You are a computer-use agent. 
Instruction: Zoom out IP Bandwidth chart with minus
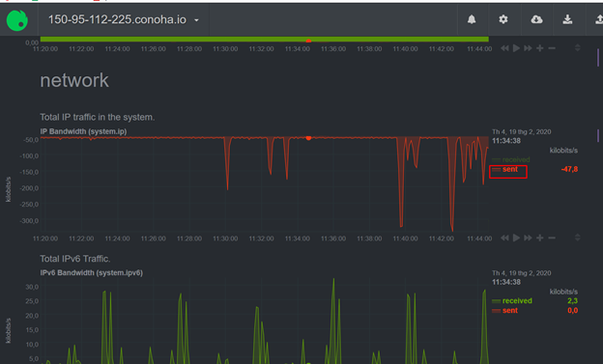(552, 238)
